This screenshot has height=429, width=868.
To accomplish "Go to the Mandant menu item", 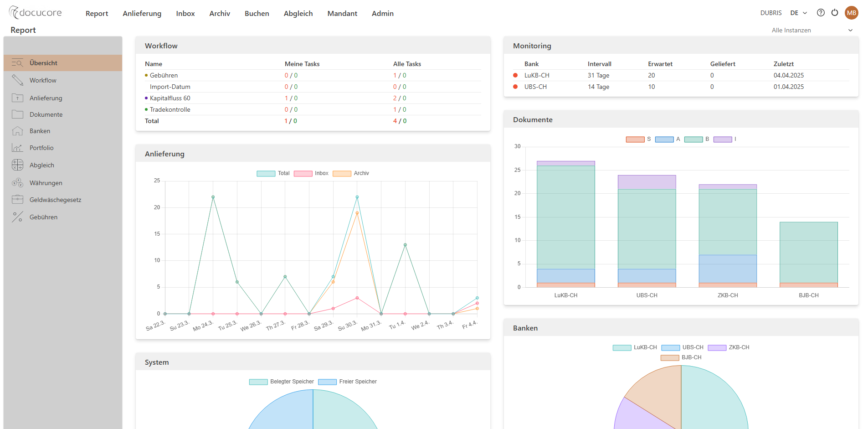I will 342,14.
